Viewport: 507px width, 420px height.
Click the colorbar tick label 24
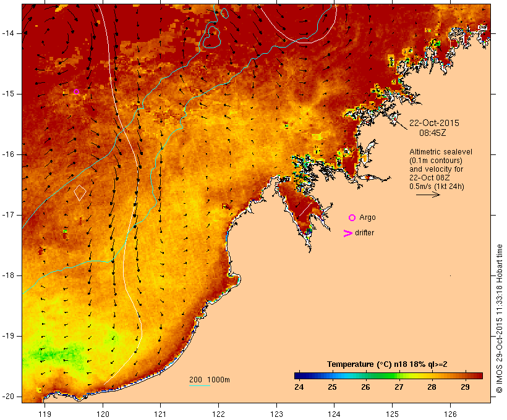click(299, 387)
